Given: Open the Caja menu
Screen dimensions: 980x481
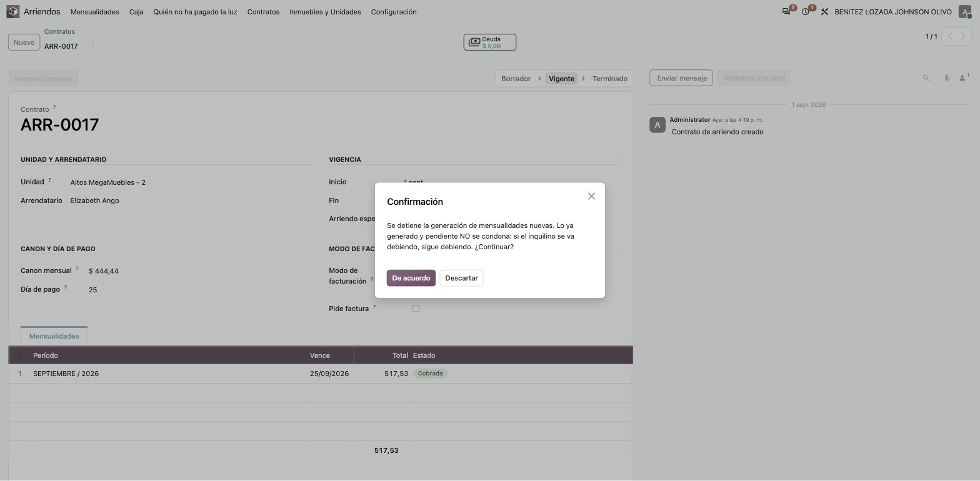Looking at the screenshot, I should tap(136, 12).
